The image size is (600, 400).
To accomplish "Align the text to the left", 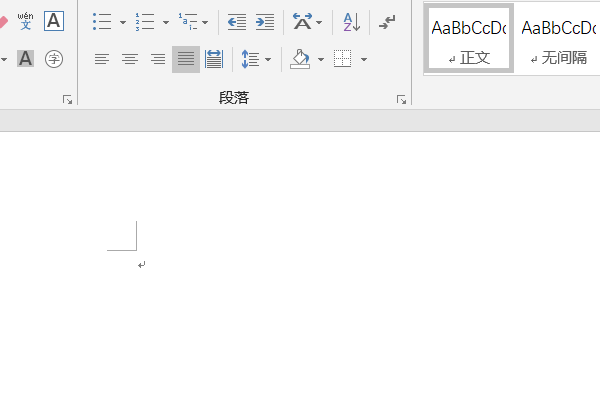I will pyautogui.click(x=102, y=59).
